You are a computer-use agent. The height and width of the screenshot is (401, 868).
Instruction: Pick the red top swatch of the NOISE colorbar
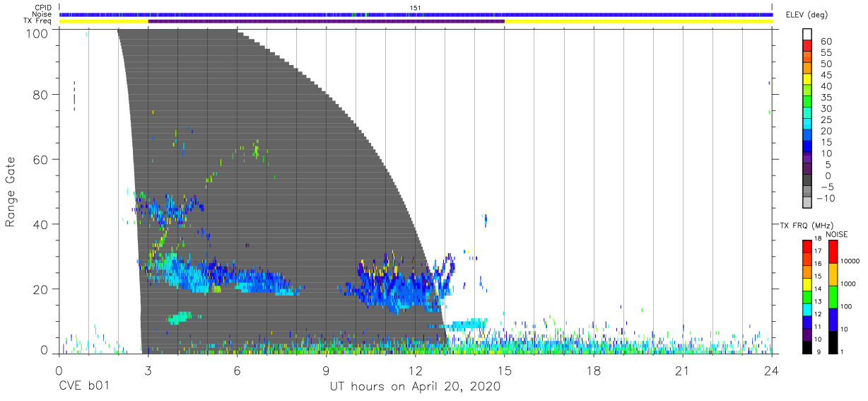pos(833,252)
